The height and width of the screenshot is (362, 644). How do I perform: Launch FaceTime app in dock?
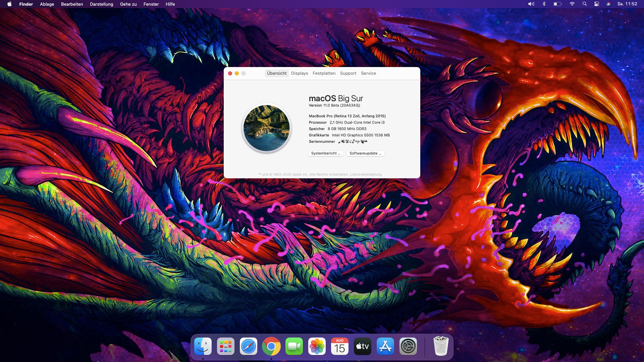coord(294,346)
